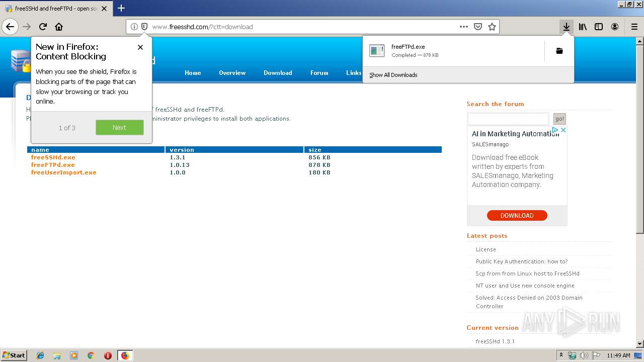Viewport: 644px width, 362px height.
Task: Download freeFTPd.exe from the table
Action: tap(53, 165)
